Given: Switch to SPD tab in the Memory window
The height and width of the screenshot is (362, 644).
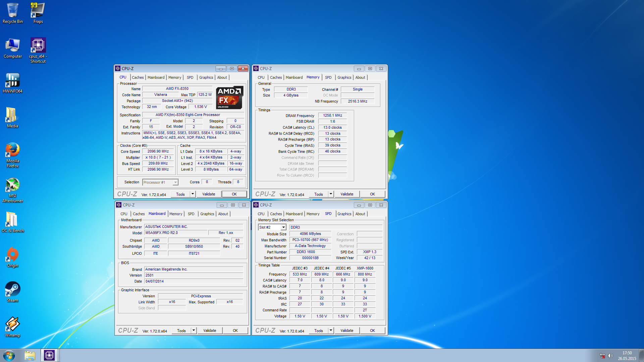Looking at the screenshot, I should coord(328,77).
